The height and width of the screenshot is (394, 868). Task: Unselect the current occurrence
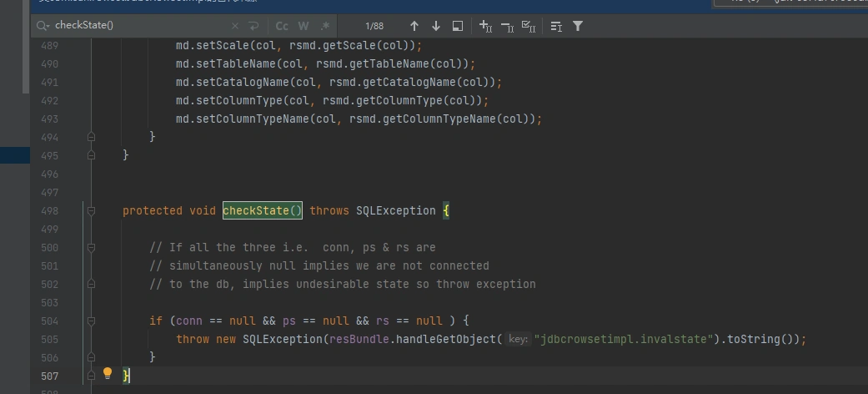507,26
